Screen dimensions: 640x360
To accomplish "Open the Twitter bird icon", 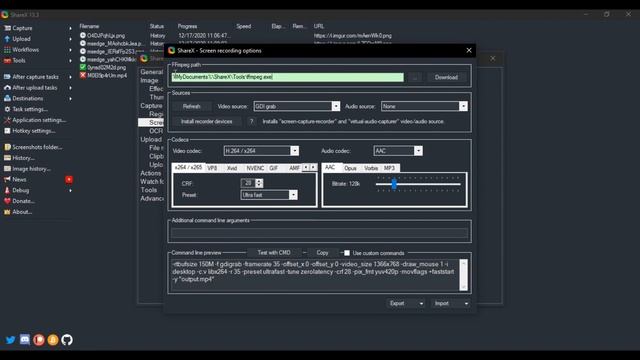I will [11, 340].
